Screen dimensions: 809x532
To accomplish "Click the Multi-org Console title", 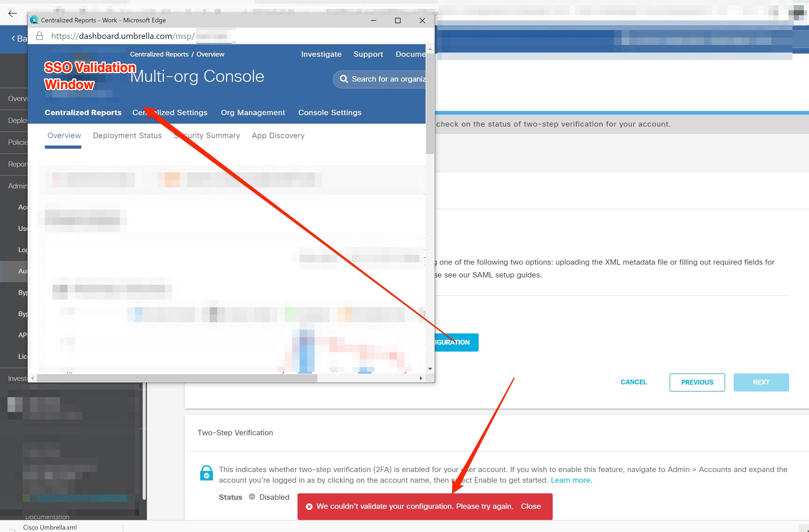I will (197, 76).
